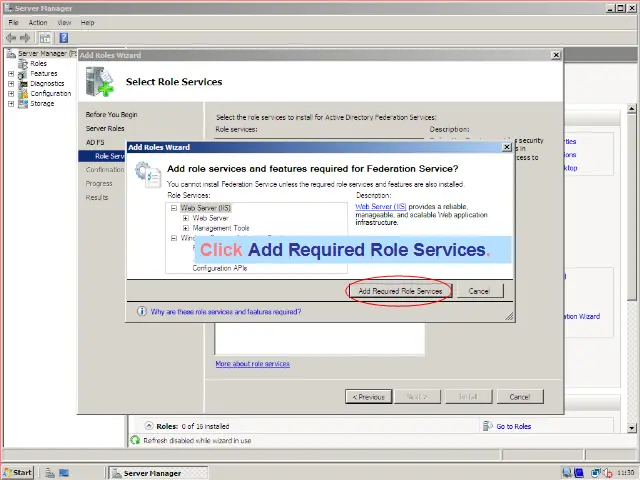Screen dimensions: 640x480
Task: Open the View menu
Action: [64, 22]
